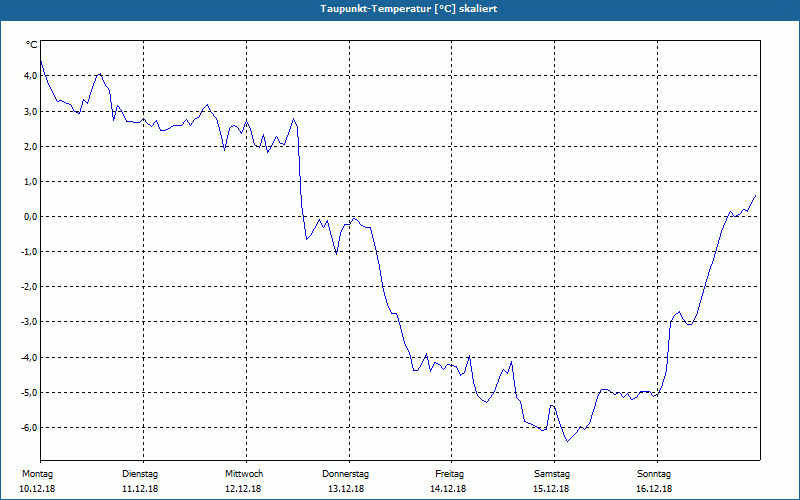This screenshot has height=500, width=800.
Task: Click the Montag day label
Action: click(x=37, y=474)
